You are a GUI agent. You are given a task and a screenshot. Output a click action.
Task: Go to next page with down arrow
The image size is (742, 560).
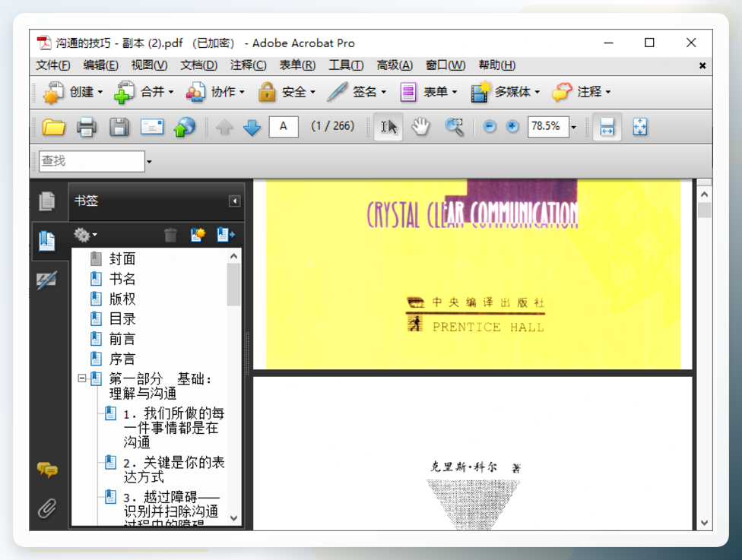point(252,127)
